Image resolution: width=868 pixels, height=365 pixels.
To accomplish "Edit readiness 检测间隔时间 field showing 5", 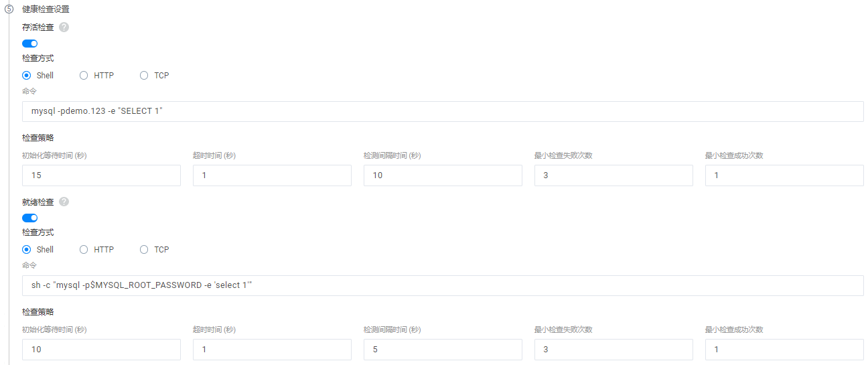I will (443, 350).
